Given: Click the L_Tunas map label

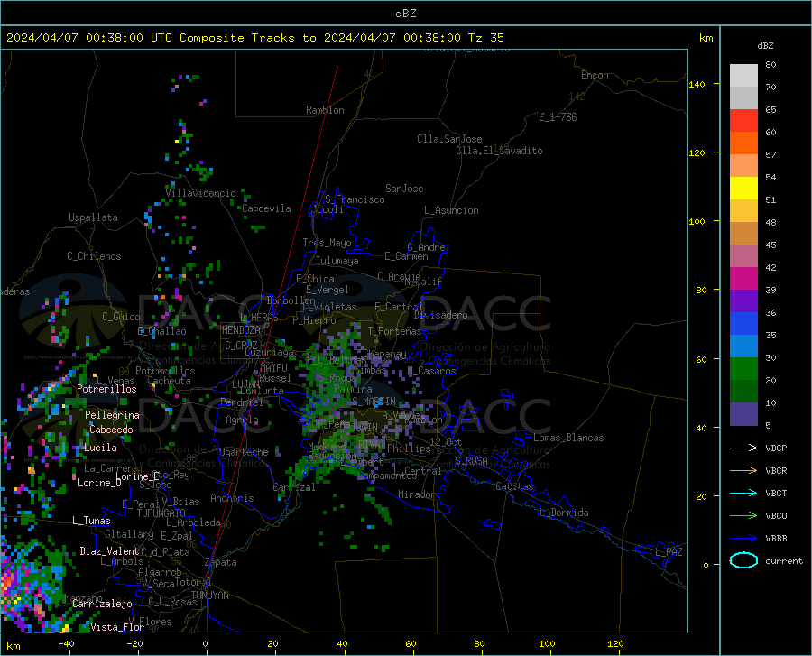Looking at the screenshot, I should pyautogui.click(x=91, y=521).
